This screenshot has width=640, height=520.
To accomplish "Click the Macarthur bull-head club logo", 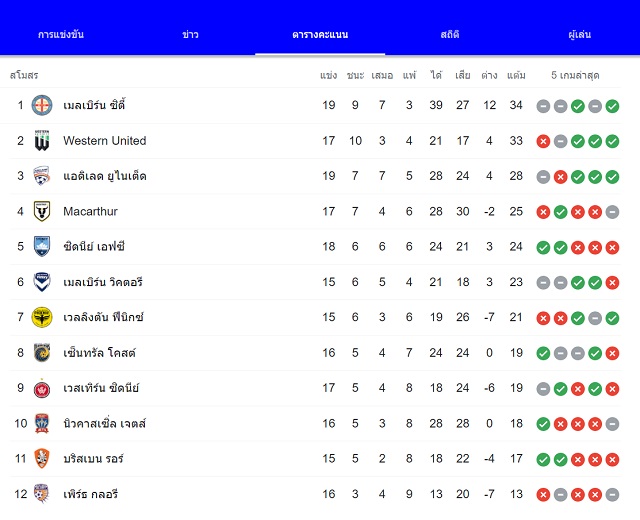I will pyautogui.click(x=42, y=211).
